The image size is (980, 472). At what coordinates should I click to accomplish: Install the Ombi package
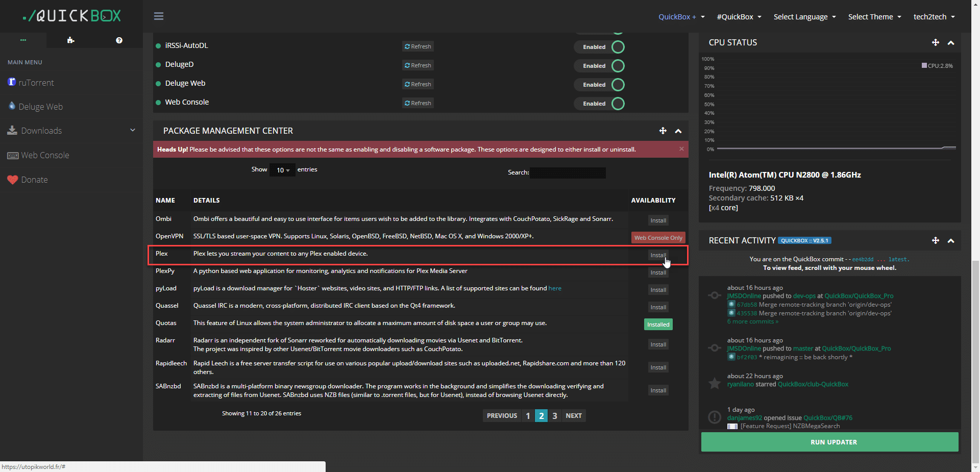[x=658, y=220]
